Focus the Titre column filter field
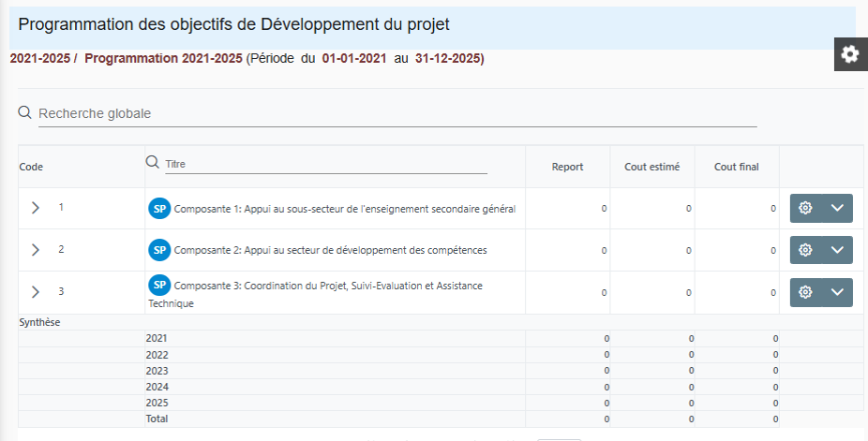 (326, 164)
